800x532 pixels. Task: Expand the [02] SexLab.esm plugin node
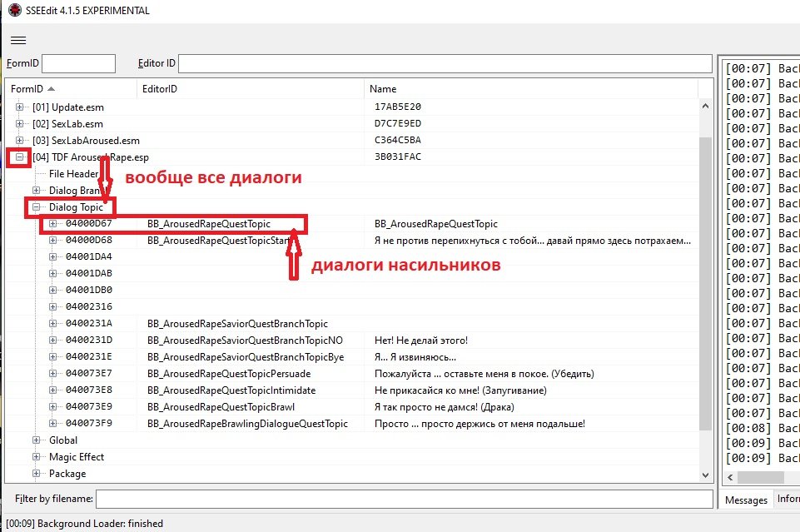(x=20, y=124)
